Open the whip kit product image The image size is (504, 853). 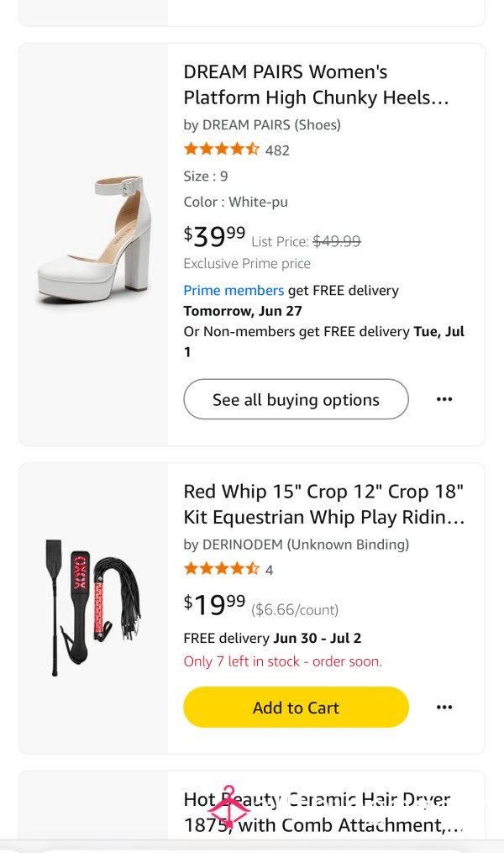93,608
